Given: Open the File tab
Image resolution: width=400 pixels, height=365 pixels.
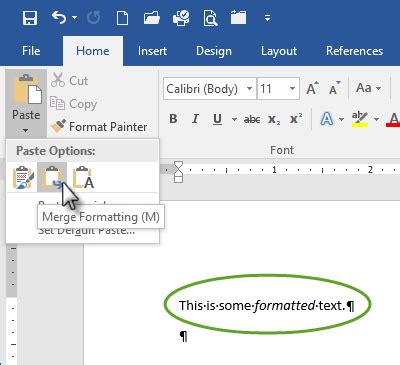Looking at the screenshot, I should coord(31,51).
